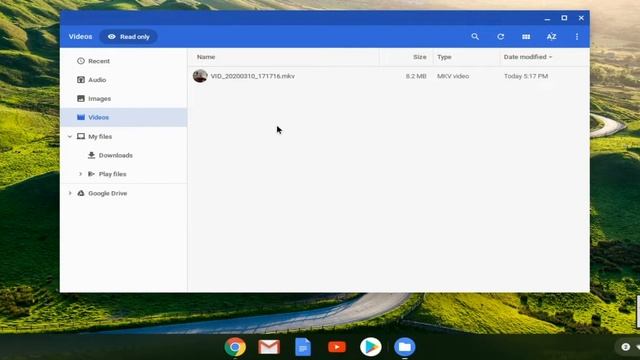Select Videos in the sidebar

pyautogui.click(x=124, y=118)
